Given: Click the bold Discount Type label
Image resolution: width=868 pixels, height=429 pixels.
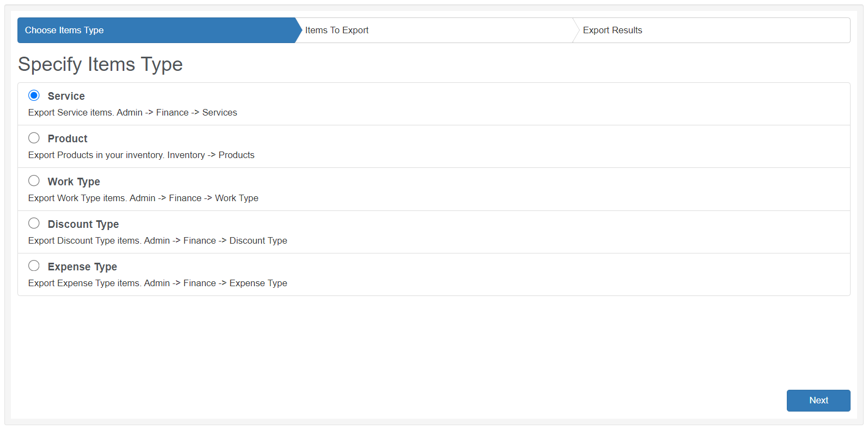Looking at the screenshot, I should point(83,224).
